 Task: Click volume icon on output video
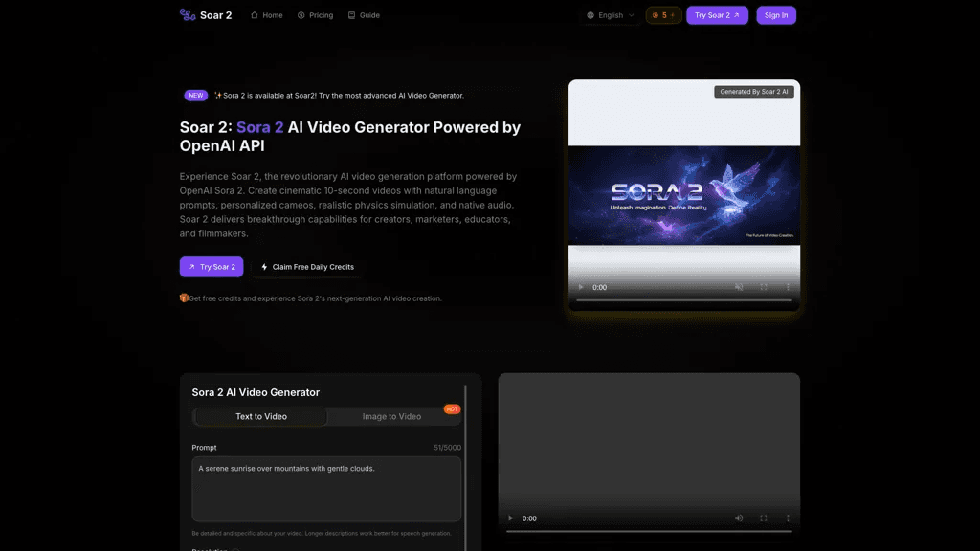click(739, 518)
